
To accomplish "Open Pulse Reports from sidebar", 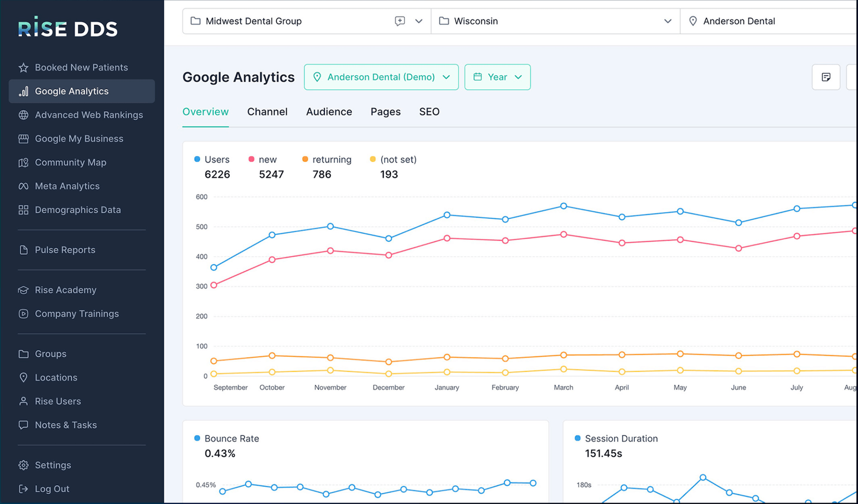I will (x=82, y=250).
